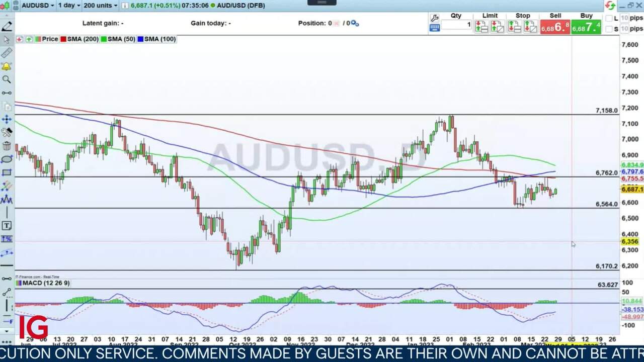Open the AUDUSD instrument dropdown
This screenshot has height=362, width=644.
tap(38, 6)
